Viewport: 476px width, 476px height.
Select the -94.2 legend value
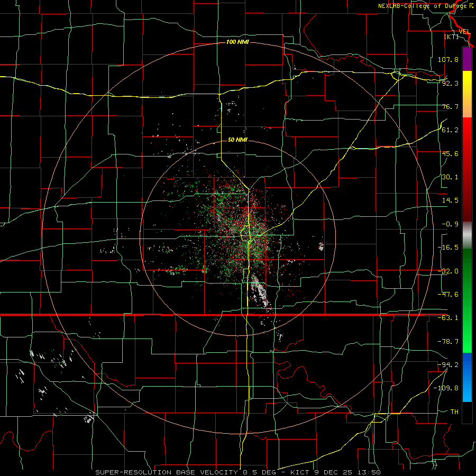(448, 365)
